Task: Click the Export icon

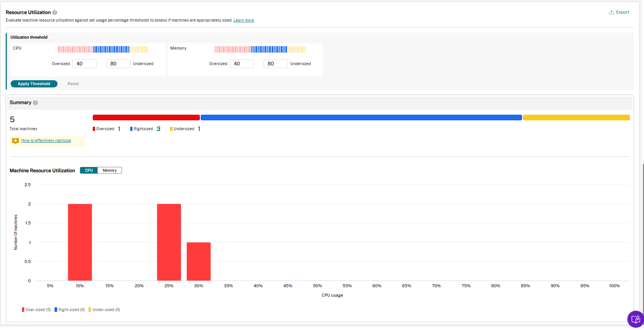Action: 611,12
